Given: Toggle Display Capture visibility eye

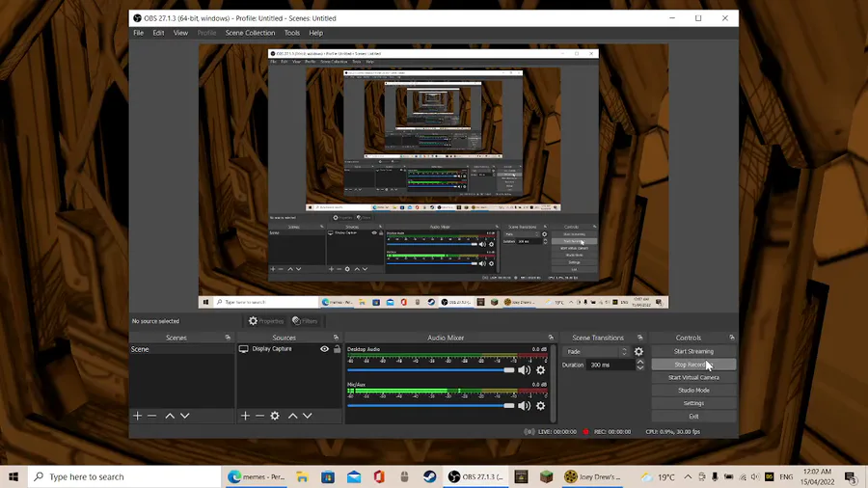Looking at the screenshot, I should pos(324,349).
